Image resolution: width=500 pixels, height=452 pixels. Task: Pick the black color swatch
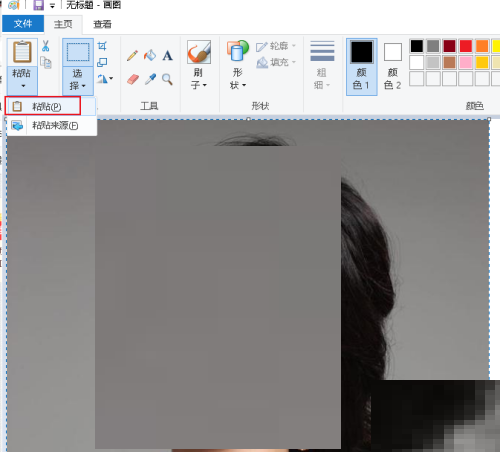click(417, 46)
